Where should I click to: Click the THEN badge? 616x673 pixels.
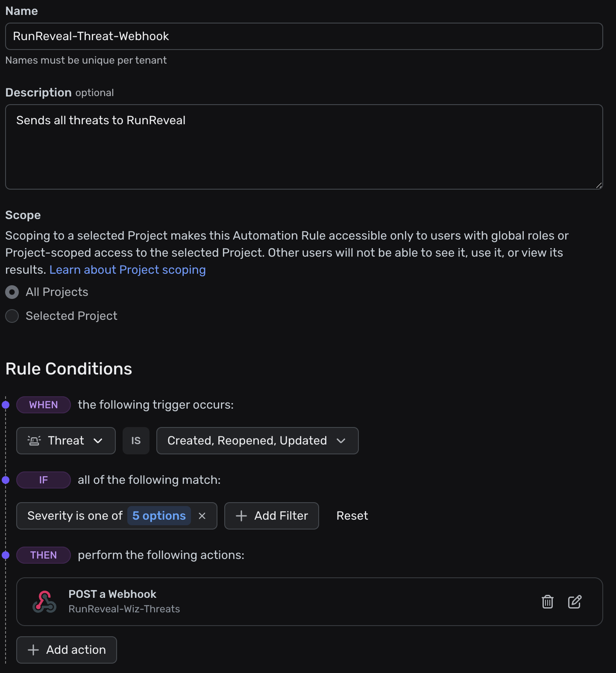[x=43, y=555]
